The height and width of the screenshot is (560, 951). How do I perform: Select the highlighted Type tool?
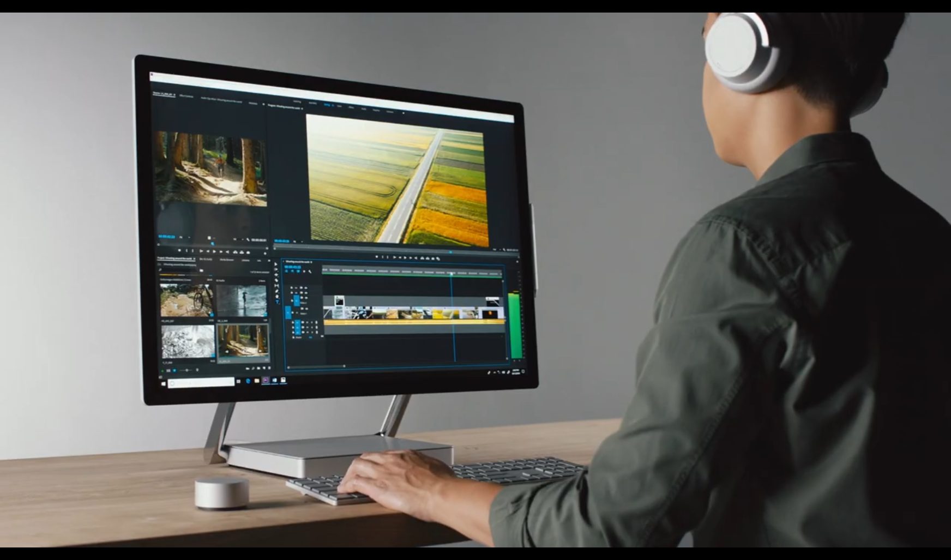click(278, 302)
